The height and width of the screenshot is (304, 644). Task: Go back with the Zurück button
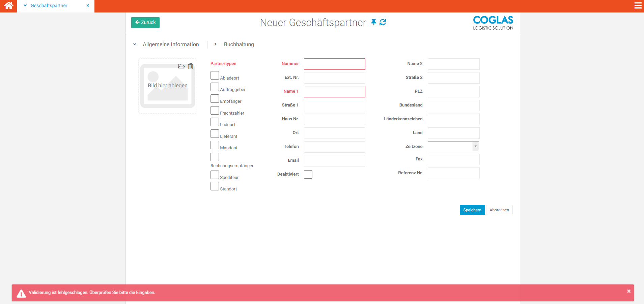point(145,23)
